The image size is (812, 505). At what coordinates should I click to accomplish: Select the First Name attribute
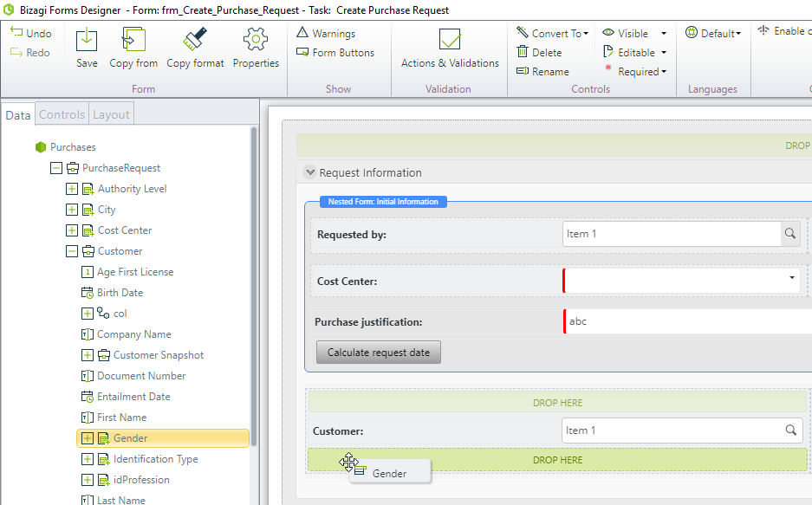(x=121, y=417)
